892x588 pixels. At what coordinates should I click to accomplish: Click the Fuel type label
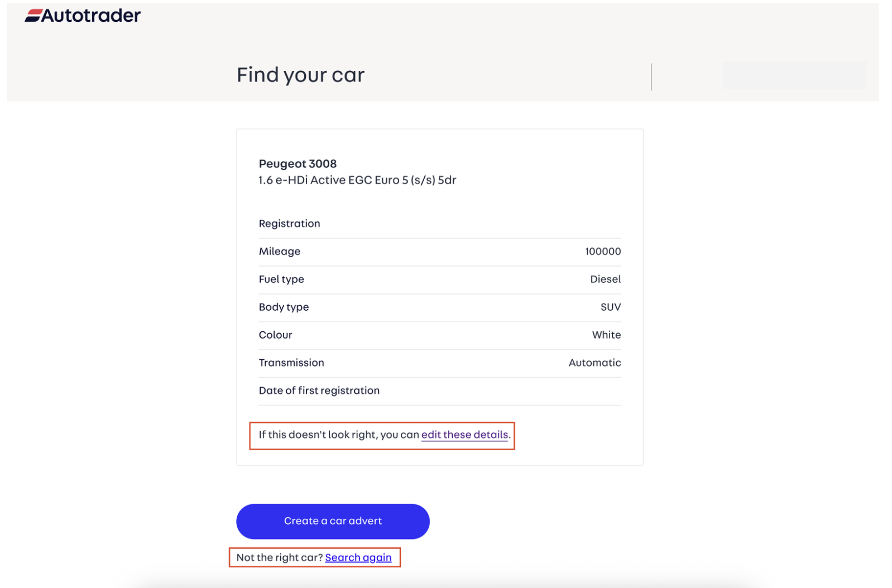pyautogui.click(x=281, y=279)
